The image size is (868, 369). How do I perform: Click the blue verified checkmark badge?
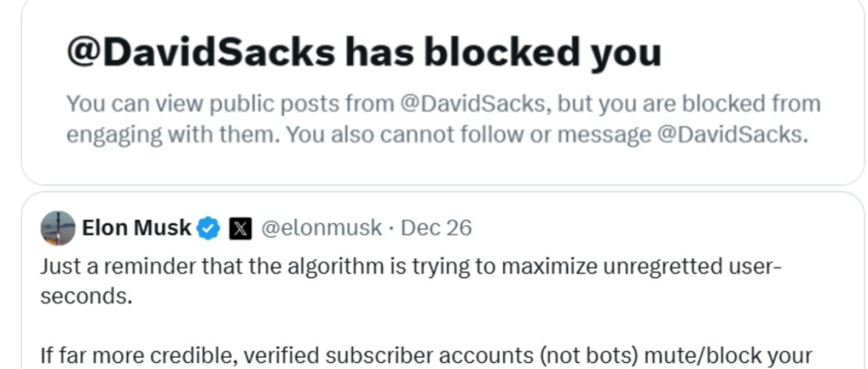point(208,227)
